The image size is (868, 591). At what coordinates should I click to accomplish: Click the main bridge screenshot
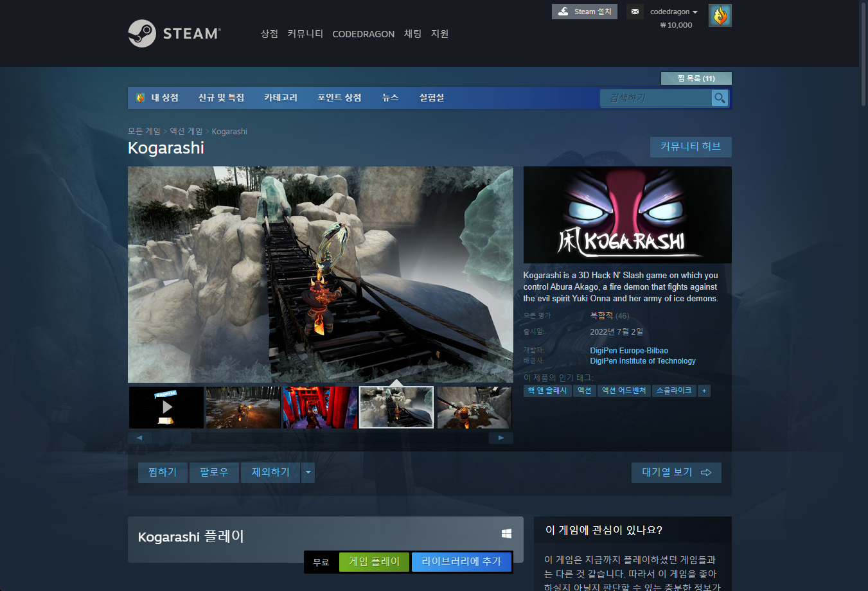[320, 274]
